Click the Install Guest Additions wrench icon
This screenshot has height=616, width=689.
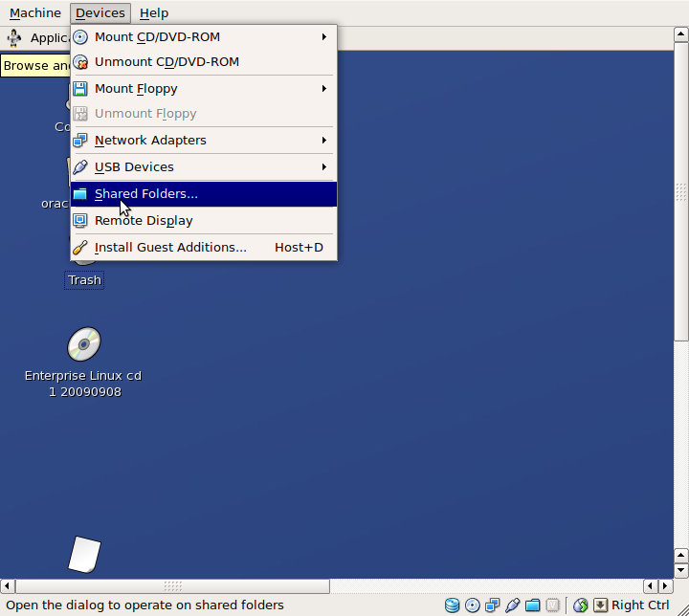[x=80, y=248]
